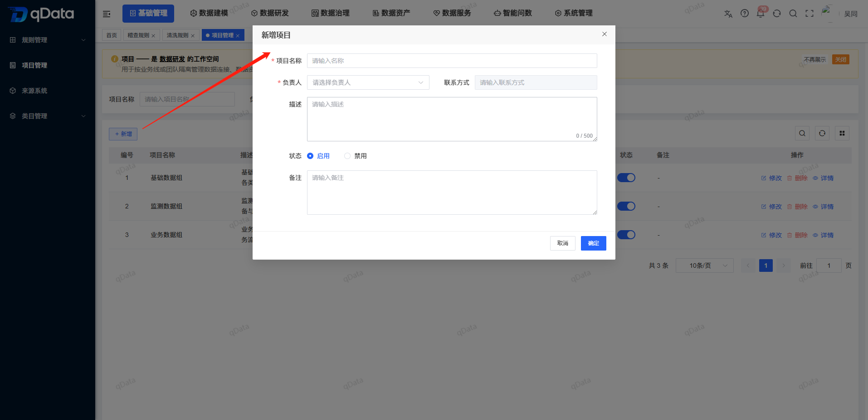Viewport: 868px width, 420px height.
Task: Collapse the sidebar with the hamburger icon
Action: pyautogui.click(x=107, y=14)
